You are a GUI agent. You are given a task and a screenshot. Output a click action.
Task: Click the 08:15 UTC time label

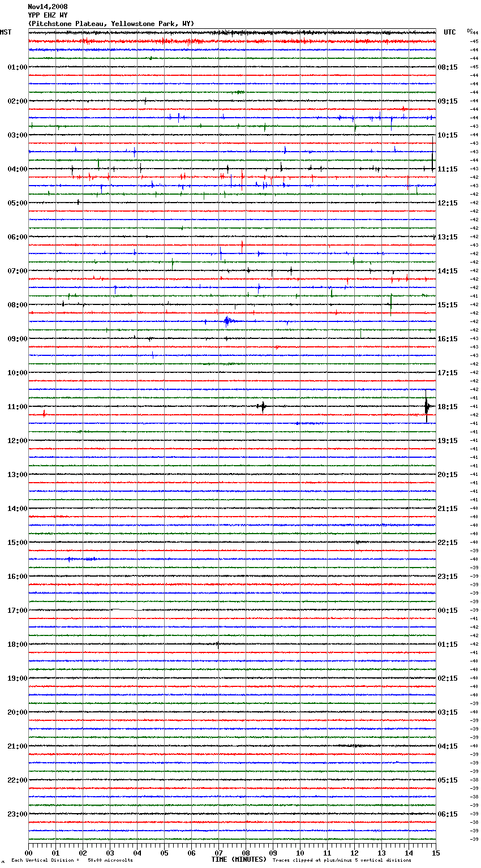[x=448, y=67]
